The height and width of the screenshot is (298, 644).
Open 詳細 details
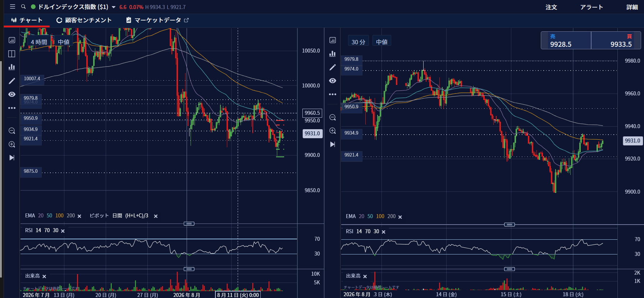pos(632,7)
